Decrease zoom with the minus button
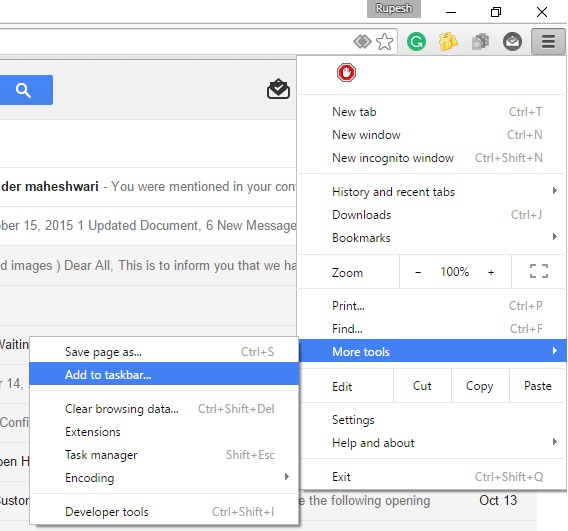 418,272
